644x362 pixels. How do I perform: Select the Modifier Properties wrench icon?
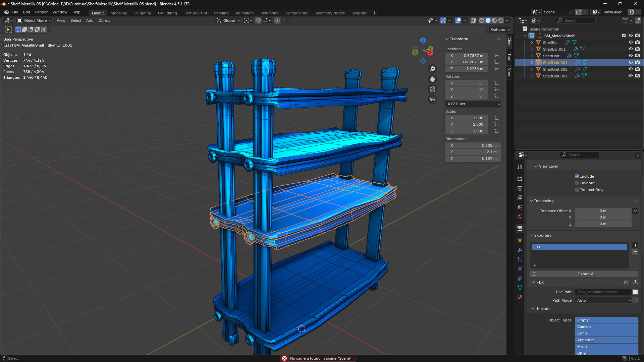(520, 250)
